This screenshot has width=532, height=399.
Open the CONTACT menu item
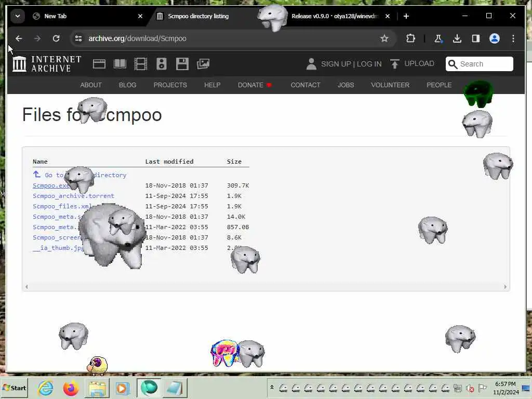pos(305,85)
